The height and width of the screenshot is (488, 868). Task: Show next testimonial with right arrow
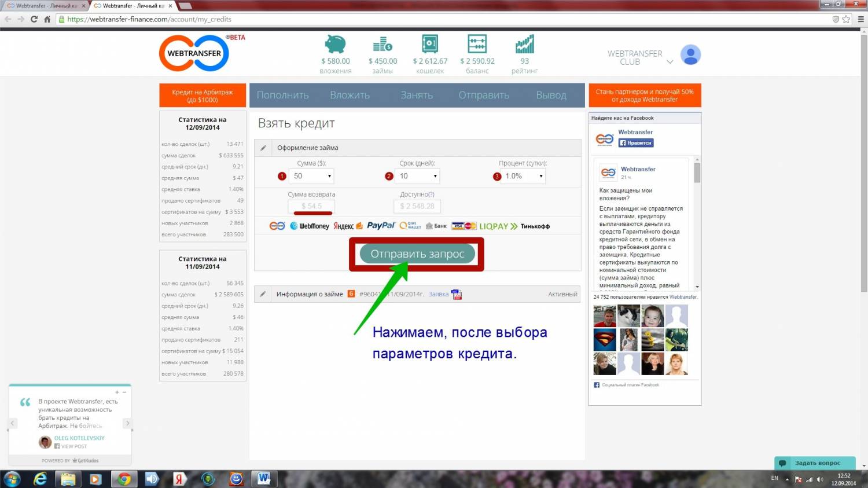(x=127, y=423)
